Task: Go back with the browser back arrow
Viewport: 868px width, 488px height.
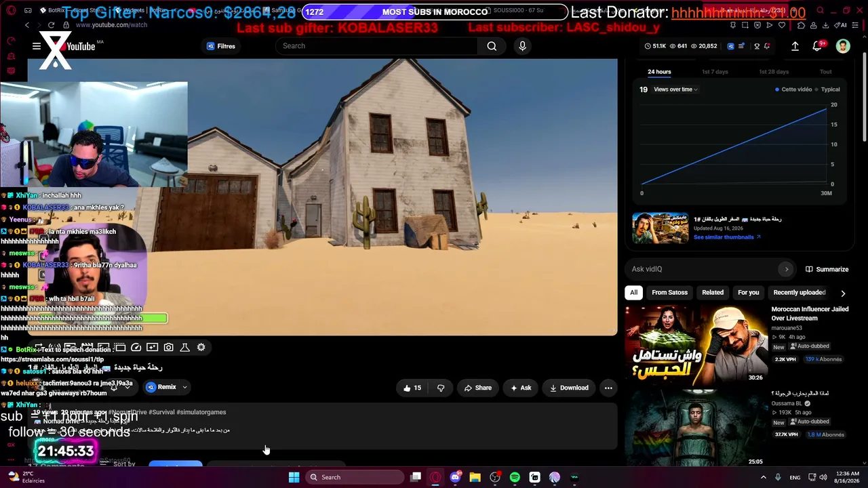Action: [27, 25]
